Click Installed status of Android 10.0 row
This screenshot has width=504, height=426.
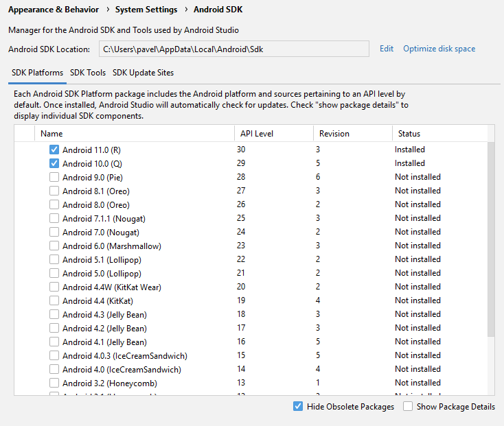point(410,163)
